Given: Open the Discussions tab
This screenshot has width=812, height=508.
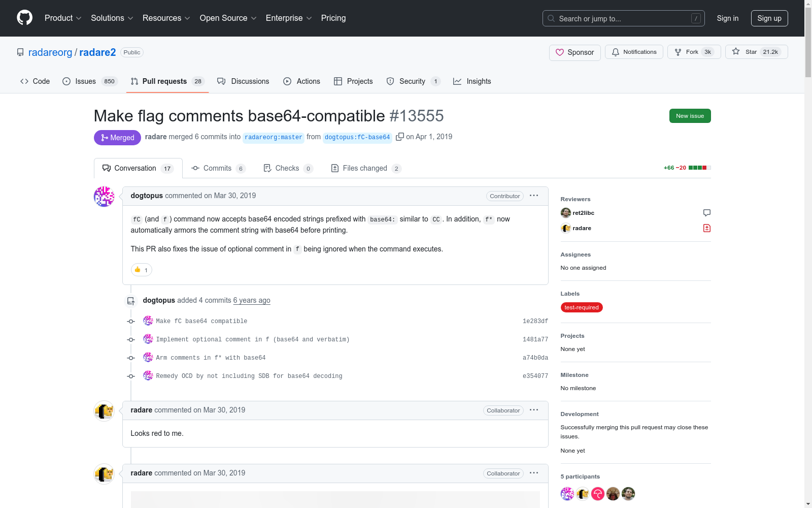Looking at the screenshot, I should coord(243,81).
